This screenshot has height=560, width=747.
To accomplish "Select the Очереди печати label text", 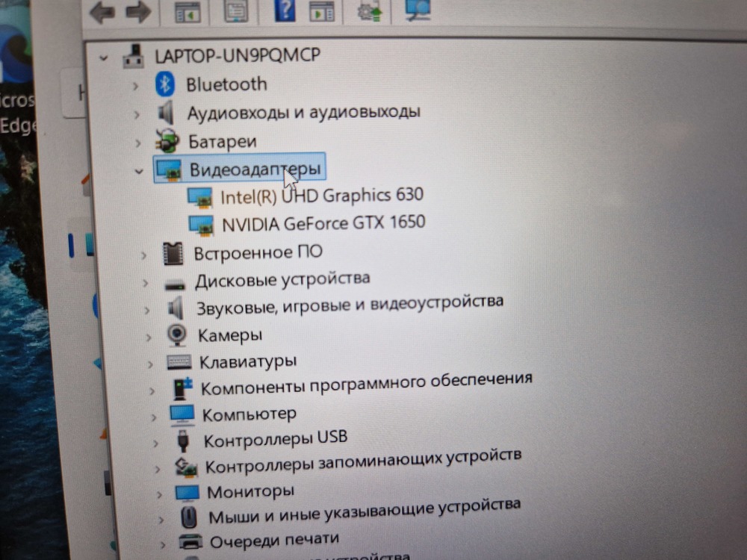I will [x=274, y=541].
